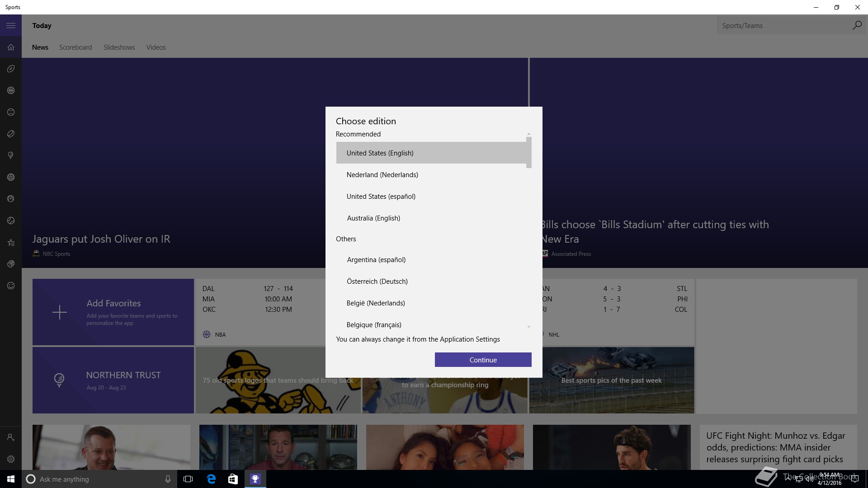868x488 pixels.
Task: Open the soccer ball section icon
Action: point(11,177)
